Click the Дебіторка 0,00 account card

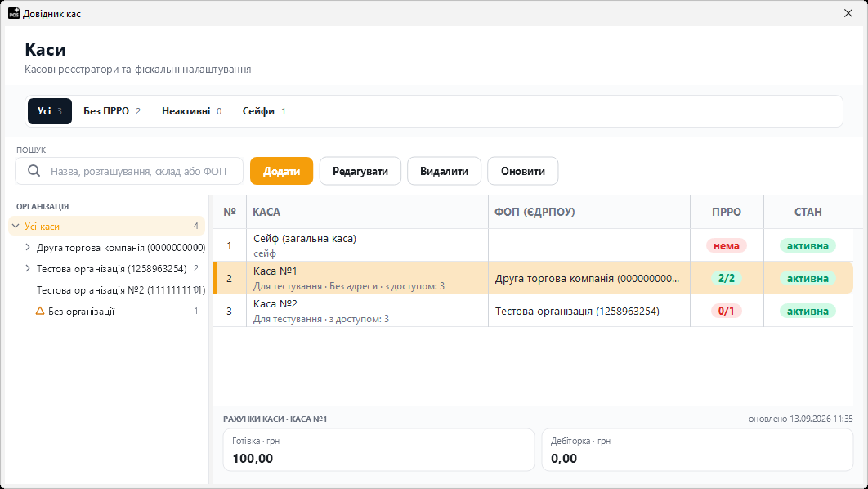click(x=697, y=450)
